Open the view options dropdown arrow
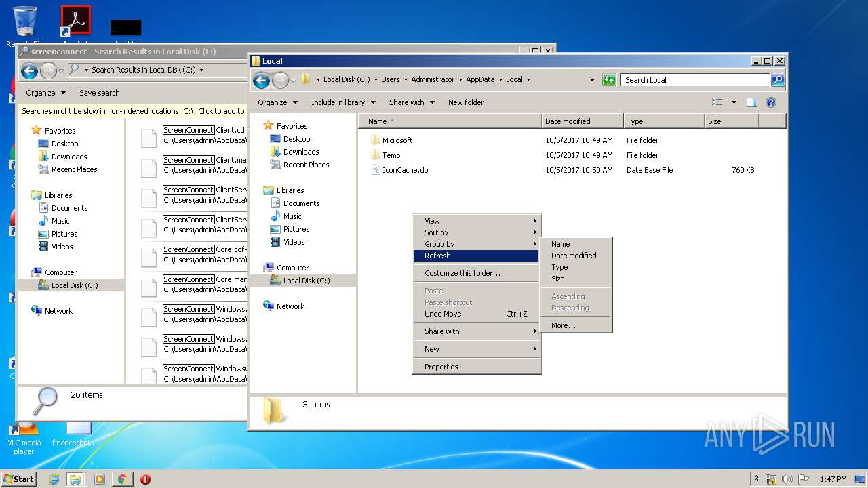This screenshot has width=868, height=488. 734,102
